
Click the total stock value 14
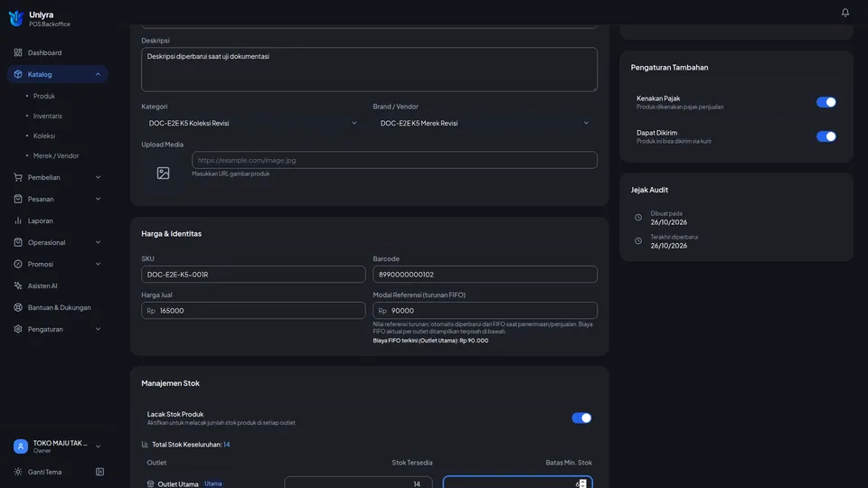pos(226,445)
